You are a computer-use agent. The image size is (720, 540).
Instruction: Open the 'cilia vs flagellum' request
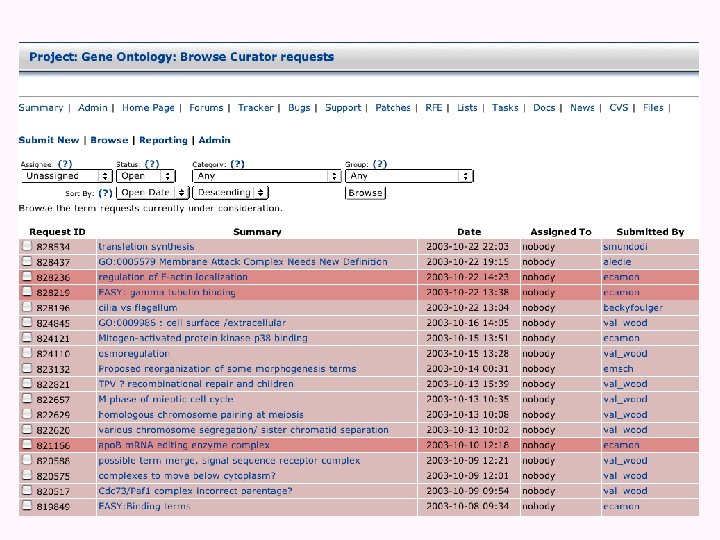(x=138, y=308)
